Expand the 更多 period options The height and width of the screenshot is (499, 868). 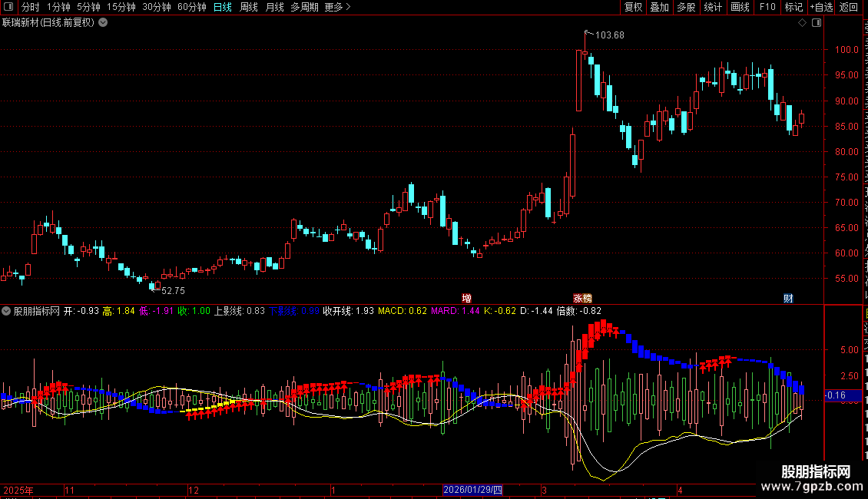pos(338,7)
